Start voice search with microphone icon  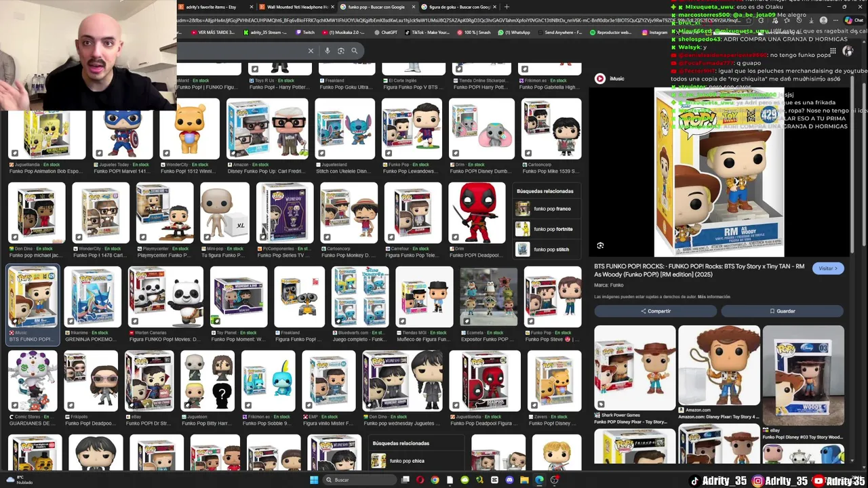[x=328, y=51]
